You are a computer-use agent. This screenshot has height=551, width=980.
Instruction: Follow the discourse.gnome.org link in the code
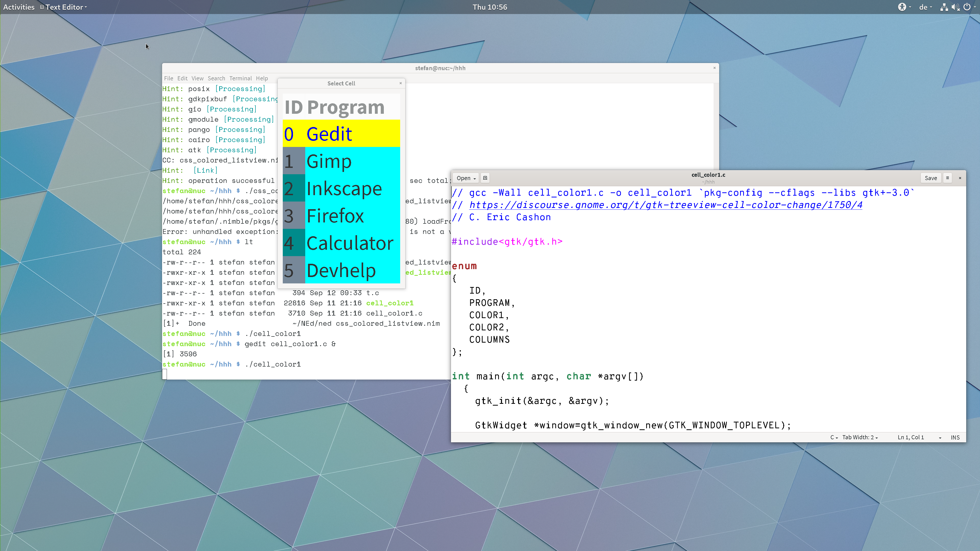(x=665, y=205)
